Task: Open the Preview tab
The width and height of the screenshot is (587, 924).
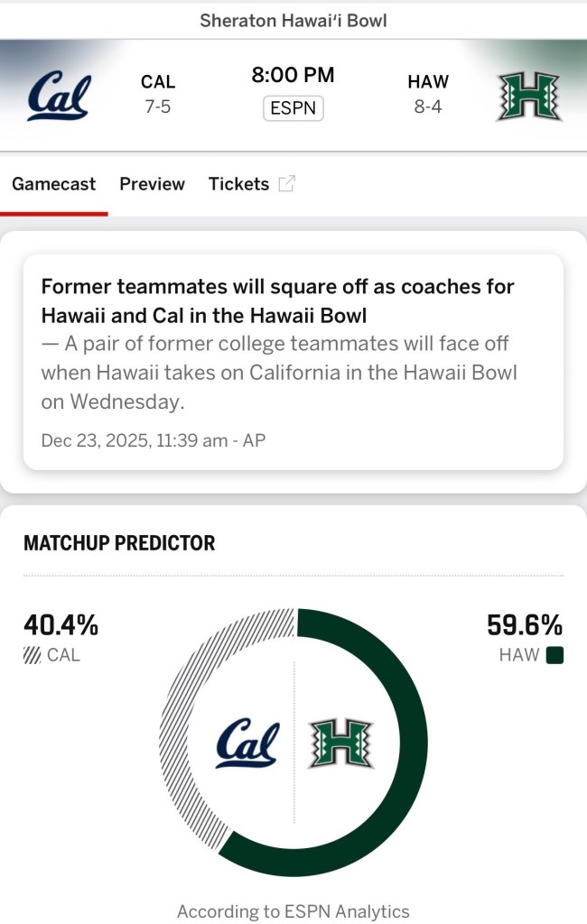Action: click(x=152, y=184)
